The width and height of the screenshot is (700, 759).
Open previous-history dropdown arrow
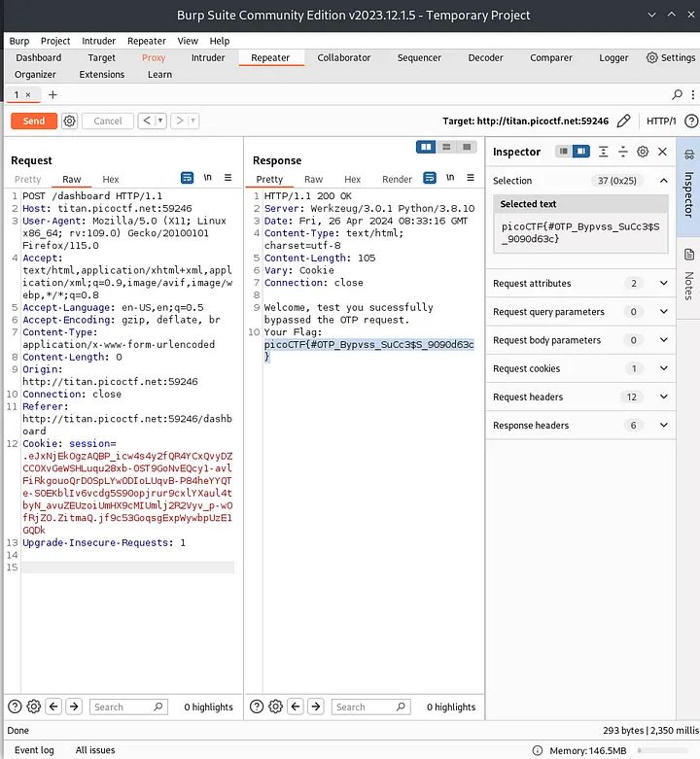[x=160, y=121]
